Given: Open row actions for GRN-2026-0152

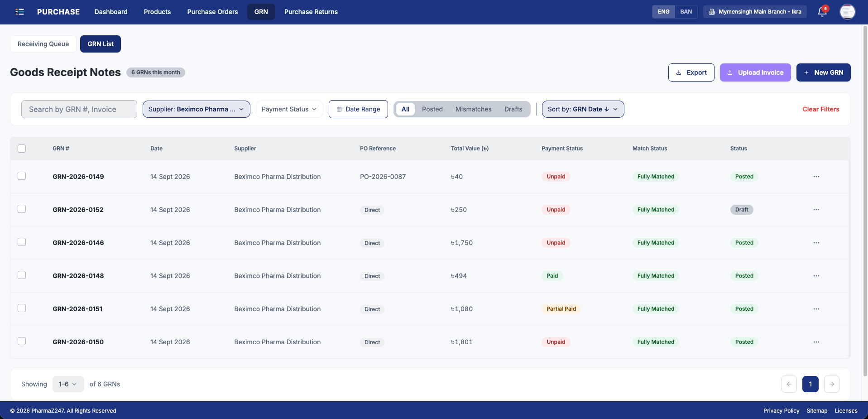Looking at the screenshot, I should 816,210.
